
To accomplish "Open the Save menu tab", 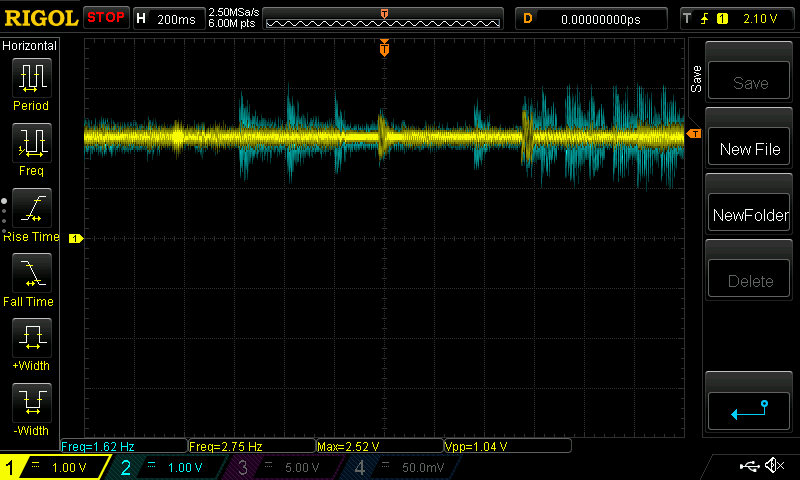I will point(695,79).
